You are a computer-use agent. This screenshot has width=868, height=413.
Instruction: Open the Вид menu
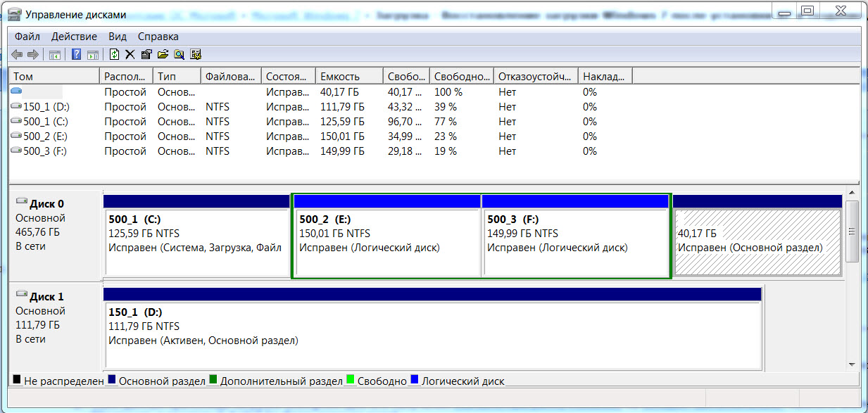[118, 37]
